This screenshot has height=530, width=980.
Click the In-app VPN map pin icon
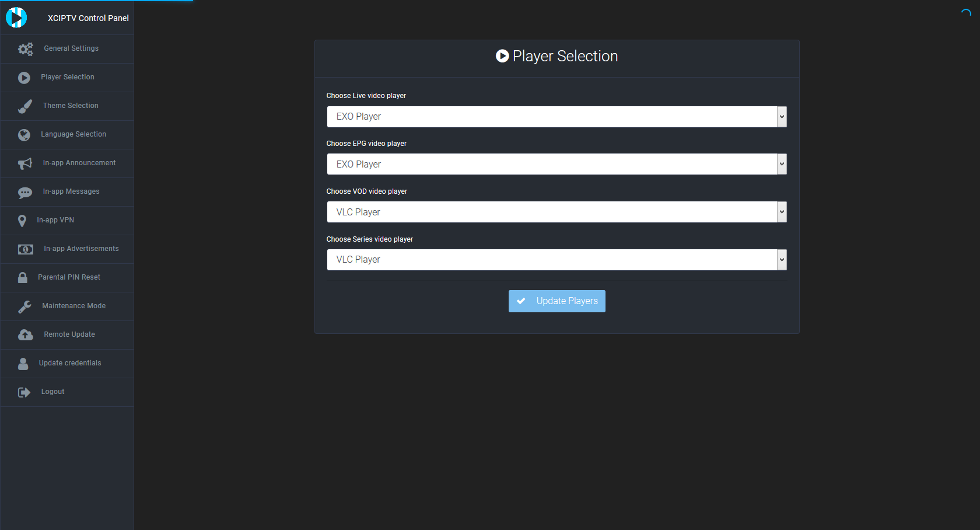click(22, 221)
